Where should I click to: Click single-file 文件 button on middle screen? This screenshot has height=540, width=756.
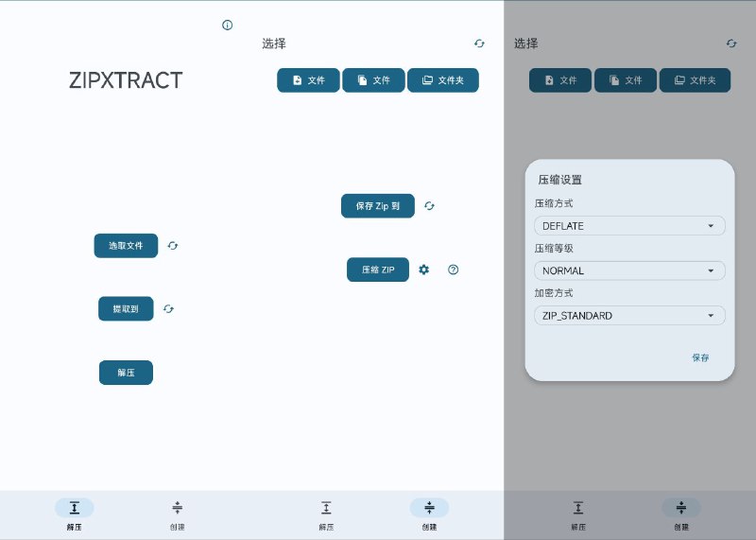pos(309,80)
